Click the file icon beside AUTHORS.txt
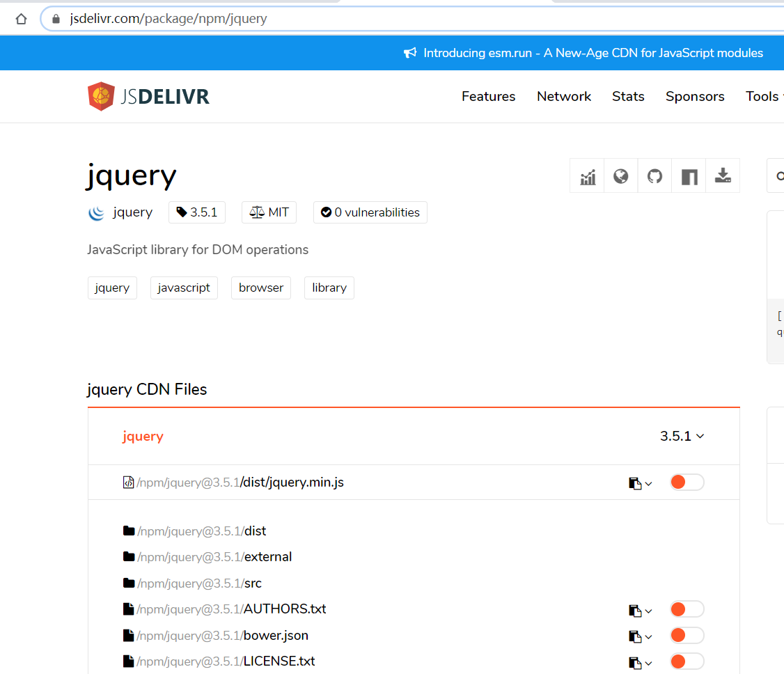This screenshot has height=674, width=784. click(129, 609)
